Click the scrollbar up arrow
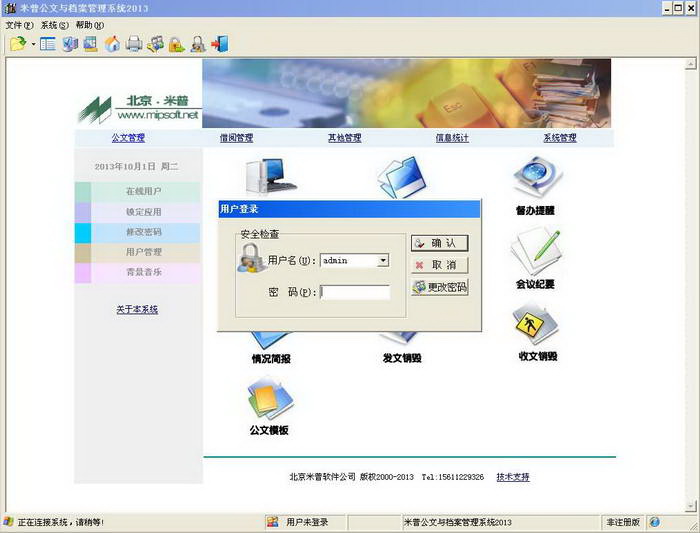This screenshot has width=700, height=533. (690, 64)
